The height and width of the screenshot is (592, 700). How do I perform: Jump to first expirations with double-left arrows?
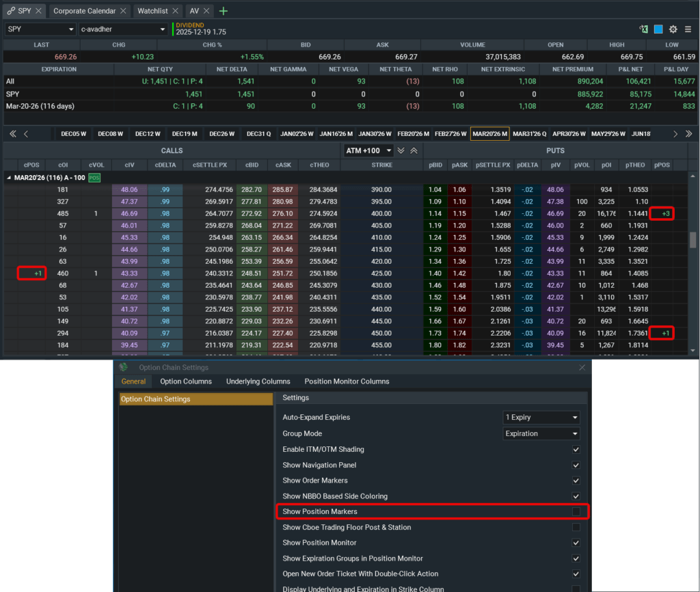pyautogui.click(x=12, y=134)
